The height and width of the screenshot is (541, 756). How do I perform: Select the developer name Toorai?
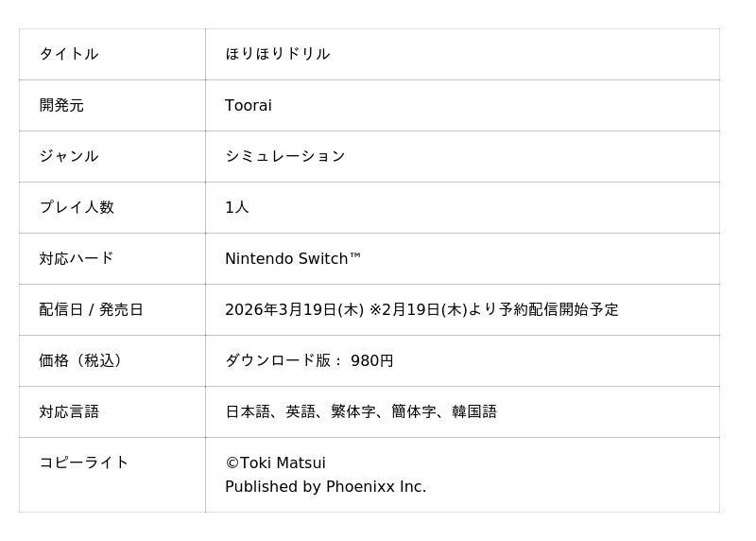pos(248,105)
